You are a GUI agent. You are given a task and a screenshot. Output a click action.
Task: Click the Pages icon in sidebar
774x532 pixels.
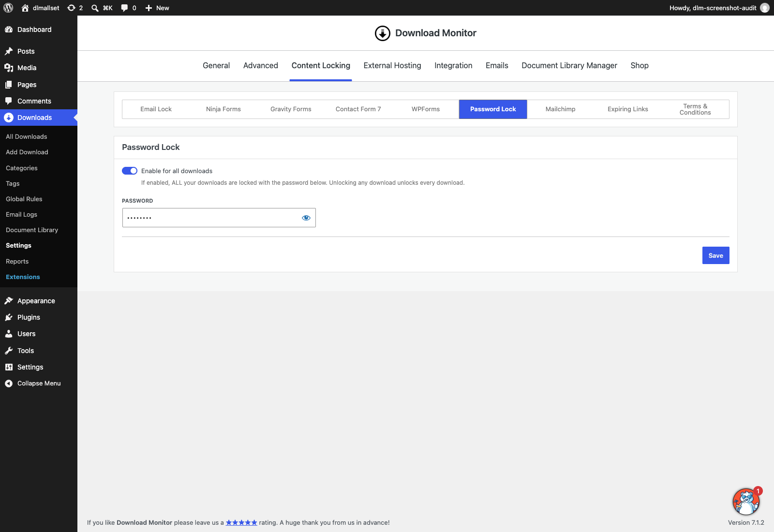[x=9, y=85]
